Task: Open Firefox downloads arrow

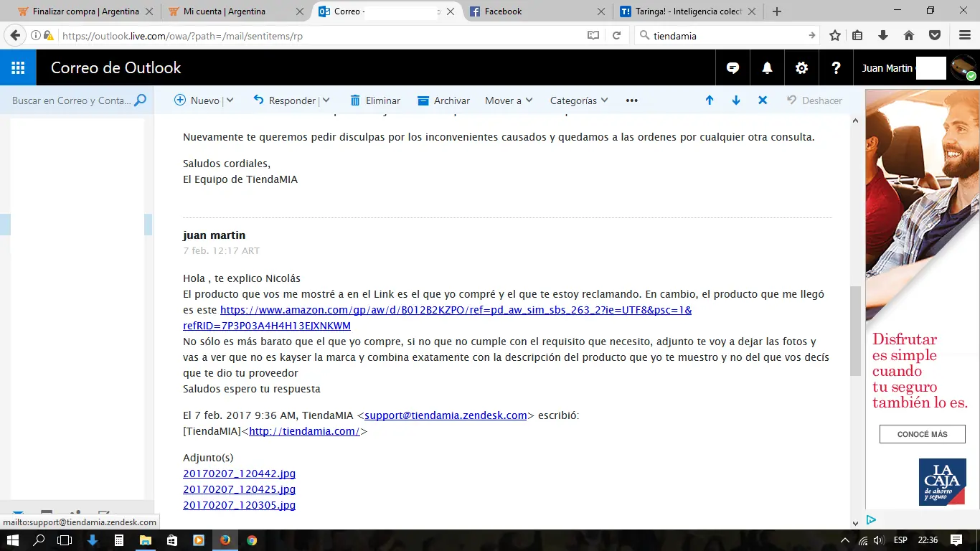Action: click(x=883, y=35)
